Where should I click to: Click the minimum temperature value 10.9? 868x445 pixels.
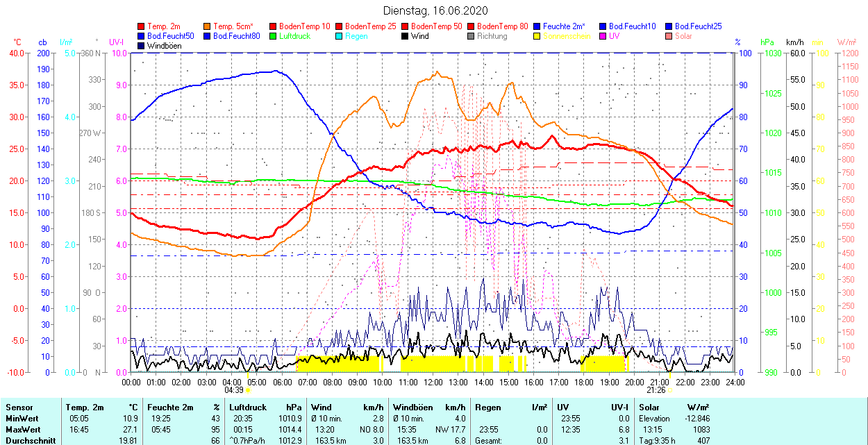click(131, 419)
